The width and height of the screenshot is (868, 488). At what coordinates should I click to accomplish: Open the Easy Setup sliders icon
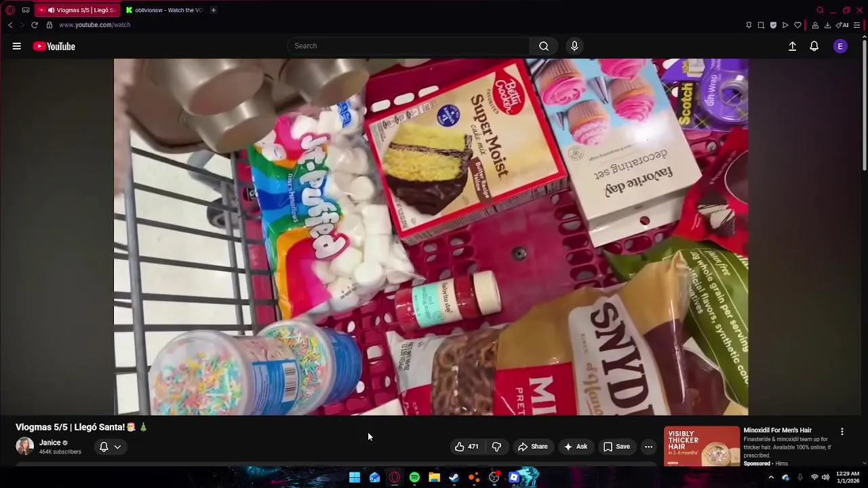pos(856,25)
